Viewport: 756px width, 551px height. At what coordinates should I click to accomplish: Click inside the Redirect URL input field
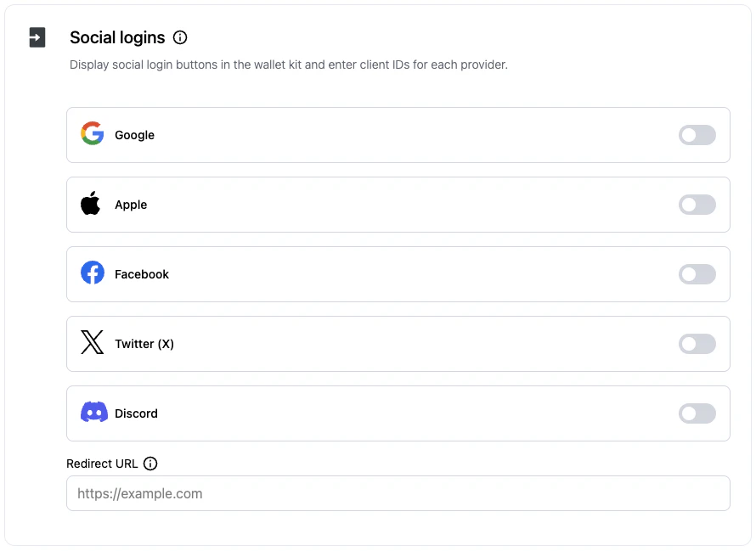click(x=398, y=493)
